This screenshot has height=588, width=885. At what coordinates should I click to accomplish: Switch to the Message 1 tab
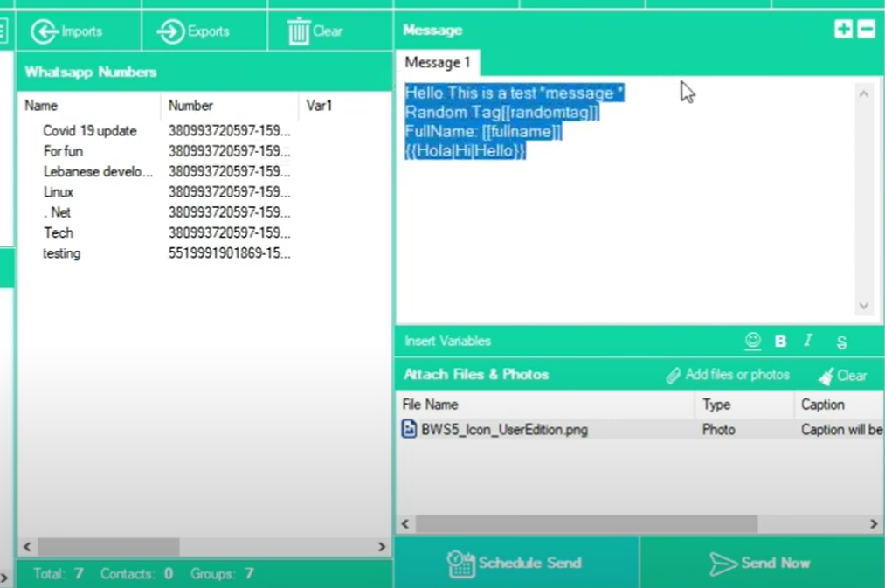[437, 62]
